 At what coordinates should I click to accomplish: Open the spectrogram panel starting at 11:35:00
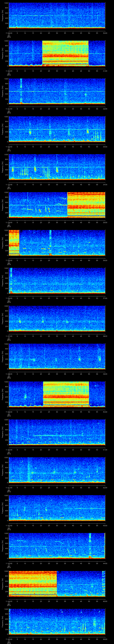57,243
